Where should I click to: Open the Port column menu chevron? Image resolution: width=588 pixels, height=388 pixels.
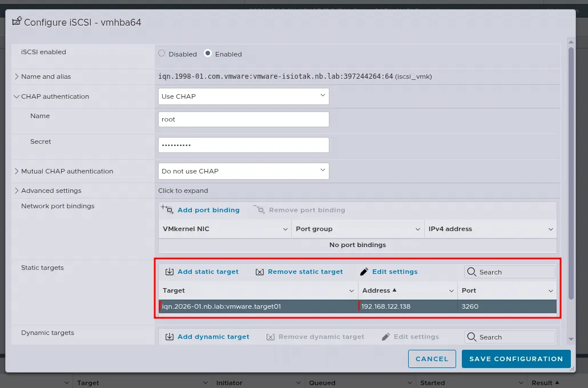click(x=551, y=290)
